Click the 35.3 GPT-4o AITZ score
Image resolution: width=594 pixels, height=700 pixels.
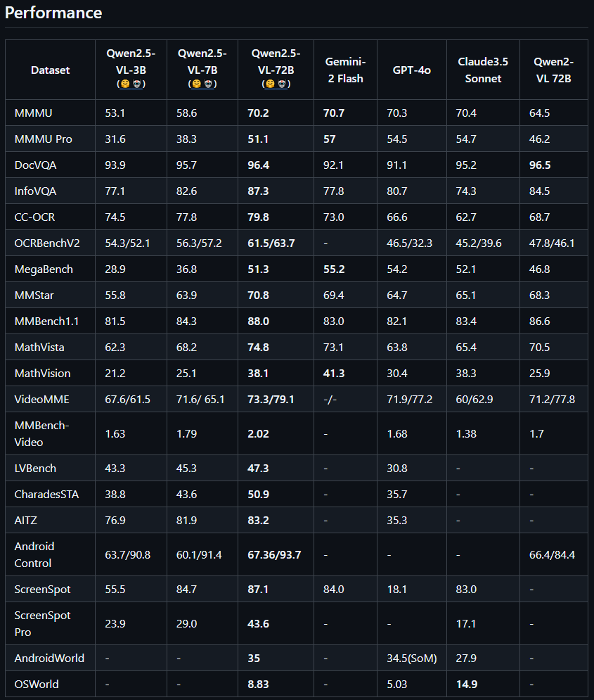(397, 520)
